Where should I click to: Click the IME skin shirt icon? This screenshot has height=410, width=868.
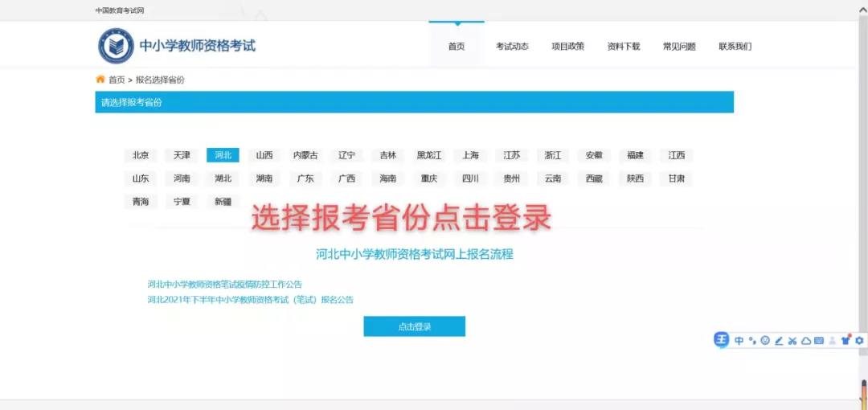pos(845,341)
